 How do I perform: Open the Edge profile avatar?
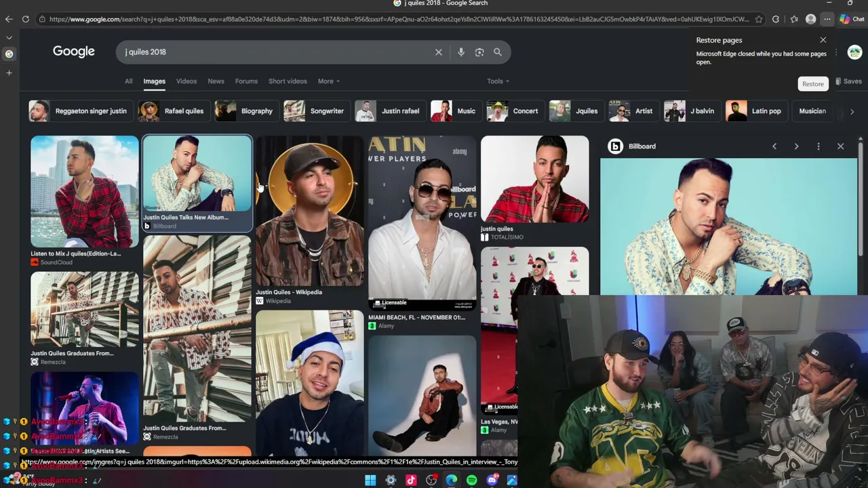tap(810, 19)
